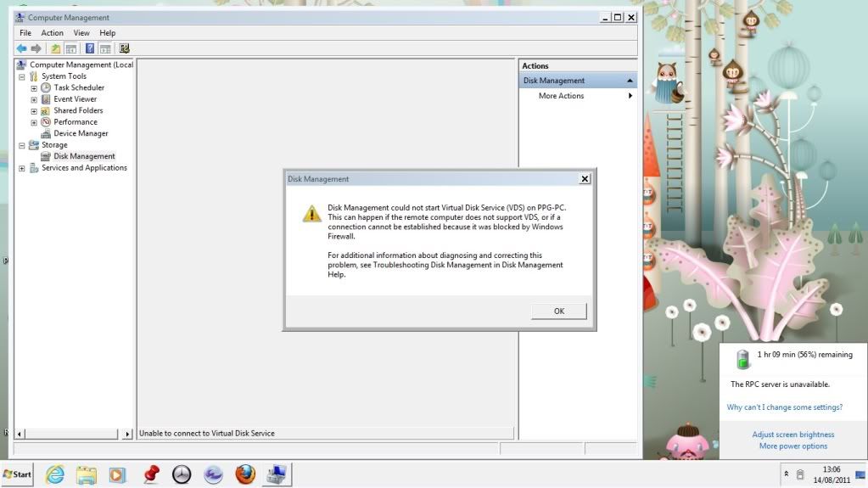Screen dimensions: 868x488
Task: Click the battery icon in system tray
Action: [x=800, y=474]
